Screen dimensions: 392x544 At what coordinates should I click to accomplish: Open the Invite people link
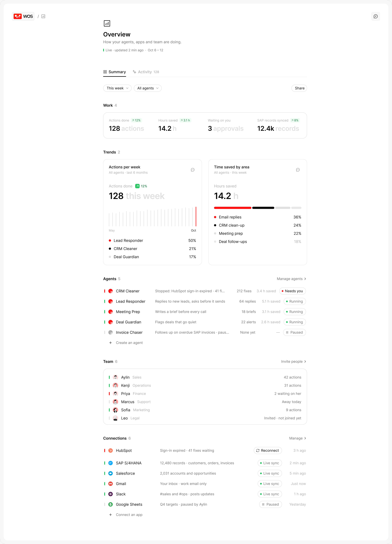pos(293,362)
